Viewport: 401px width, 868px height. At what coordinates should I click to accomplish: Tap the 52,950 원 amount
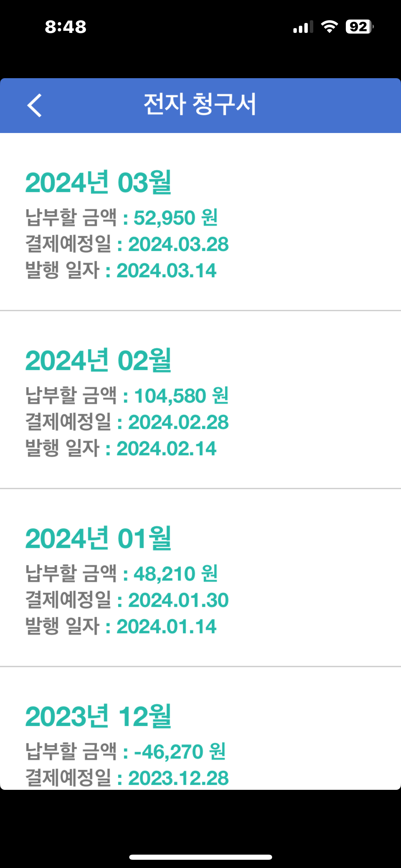coord(175,218)
